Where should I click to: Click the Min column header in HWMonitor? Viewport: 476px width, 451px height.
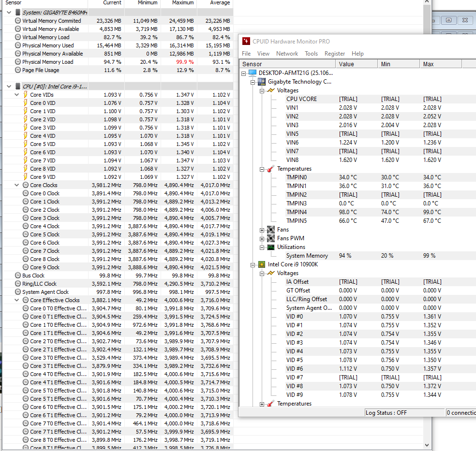coord(399,64)
